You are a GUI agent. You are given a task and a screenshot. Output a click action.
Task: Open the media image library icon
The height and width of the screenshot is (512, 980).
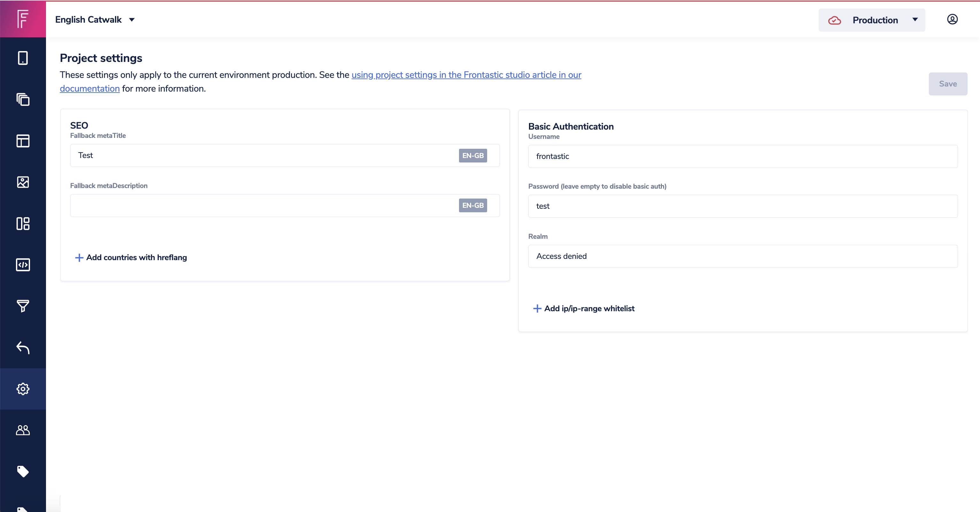coord(23,182)
